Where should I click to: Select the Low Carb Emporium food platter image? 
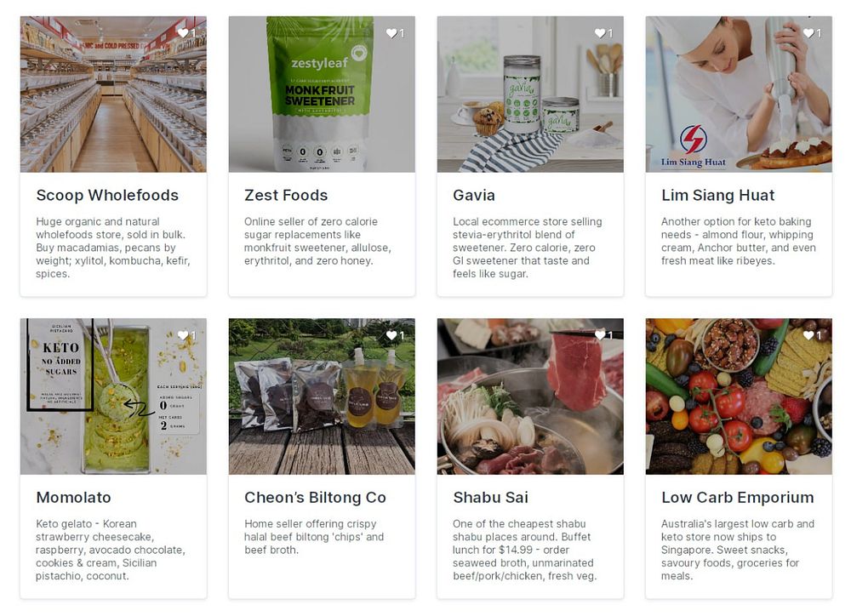click(739, 396)
